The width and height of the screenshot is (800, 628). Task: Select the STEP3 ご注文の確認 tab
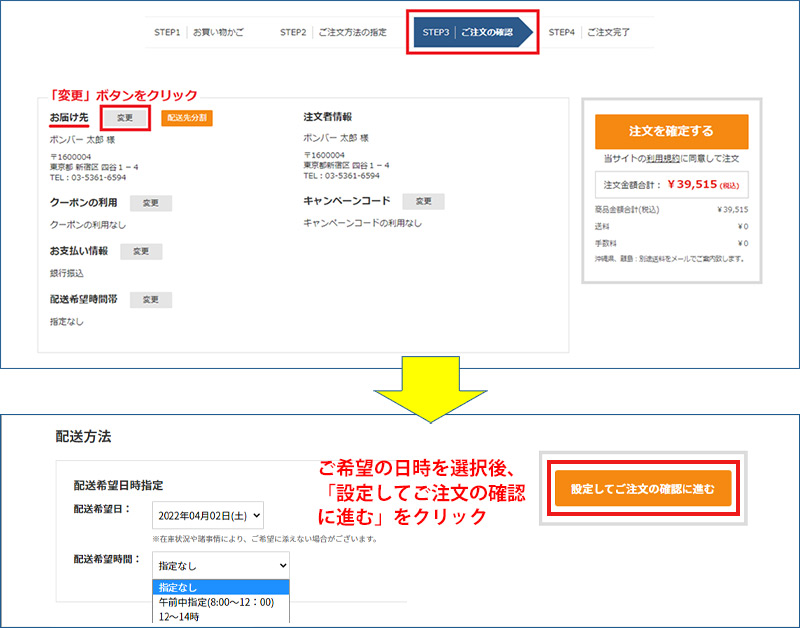[x=471, y=30]
